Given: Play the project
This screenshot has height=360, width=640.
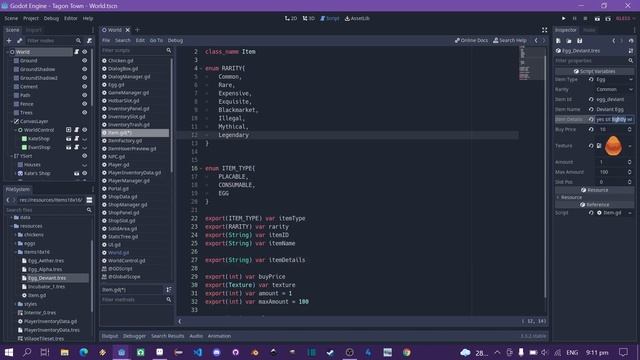Looking at the screenshot, I should (564, 18).
